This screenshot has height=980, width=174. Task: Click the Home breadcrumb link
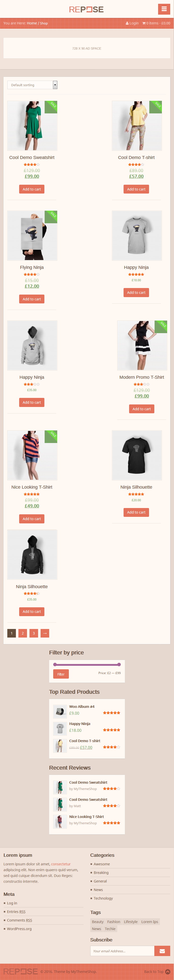click(32, 23)
